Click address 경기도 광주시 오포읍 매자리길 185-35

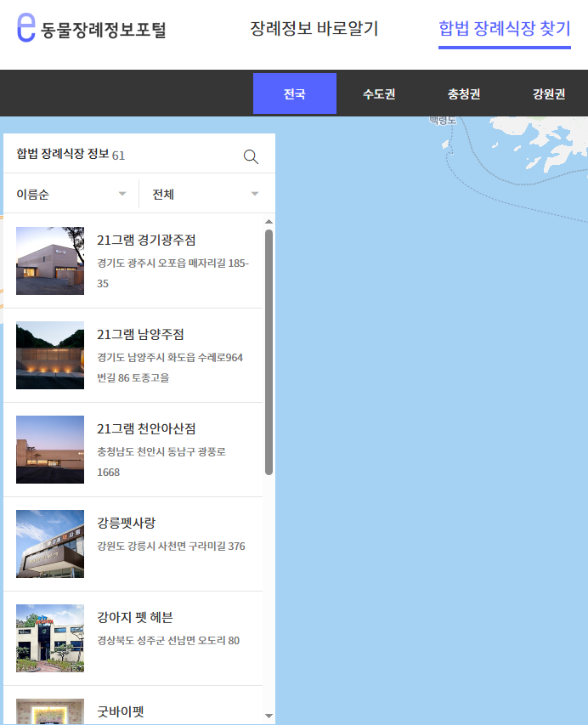pos(172,274)
